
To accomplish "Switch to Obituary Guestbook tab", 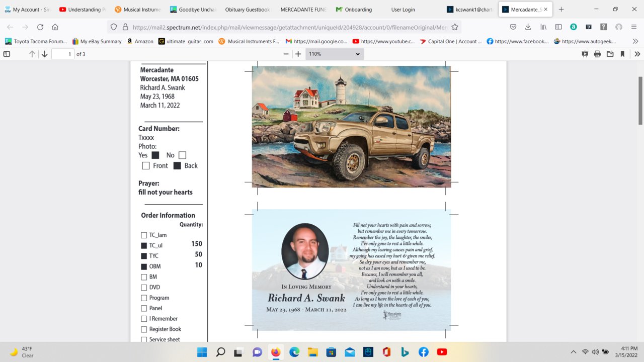I will click(249, 9).
